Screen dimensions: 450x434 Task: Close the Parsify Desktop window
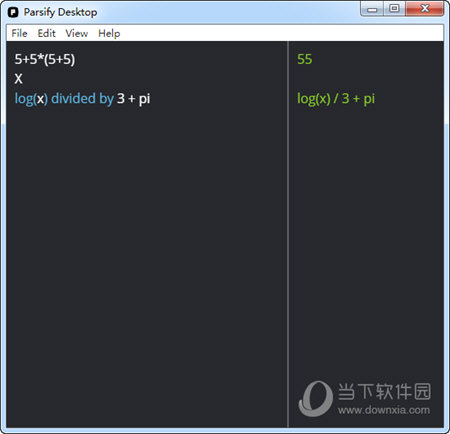click(425, 9)
